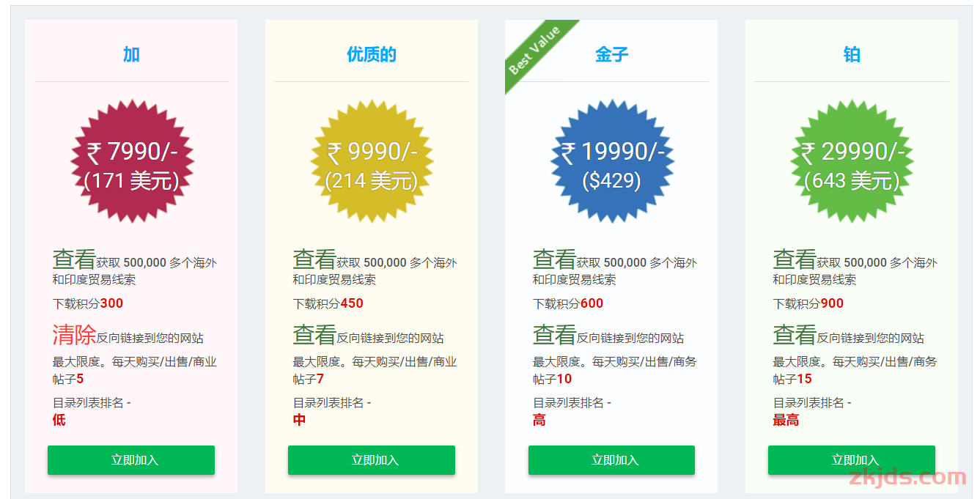This screenshot has width=980, height=499.
Task: Click the yellow ₹ 9990/- price badge
Action: pyautogui.click(x=372, y=161)
